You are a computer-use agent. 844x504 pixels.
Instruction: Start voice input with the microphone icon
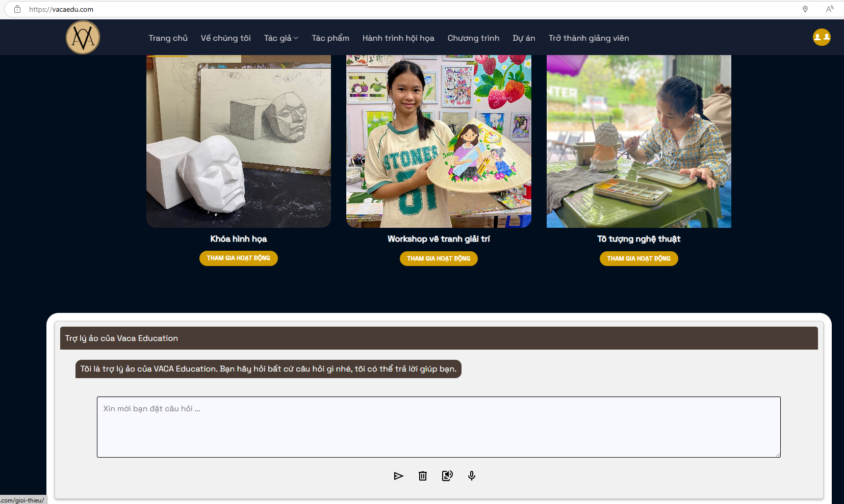click(x=472, y=476)
